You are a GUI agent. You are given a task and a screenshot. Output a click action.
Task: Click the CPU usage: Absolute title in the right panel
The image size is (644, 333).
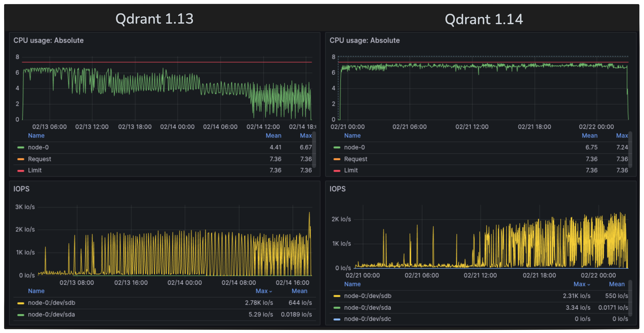(x=364, y=40)
